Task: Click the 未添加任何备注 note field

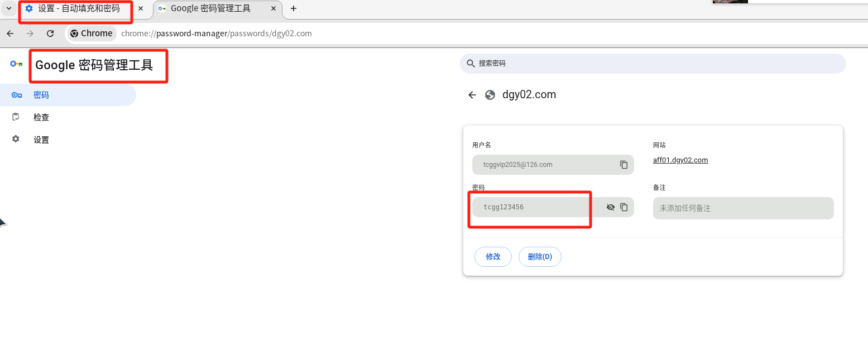Action: coord(744,208)
